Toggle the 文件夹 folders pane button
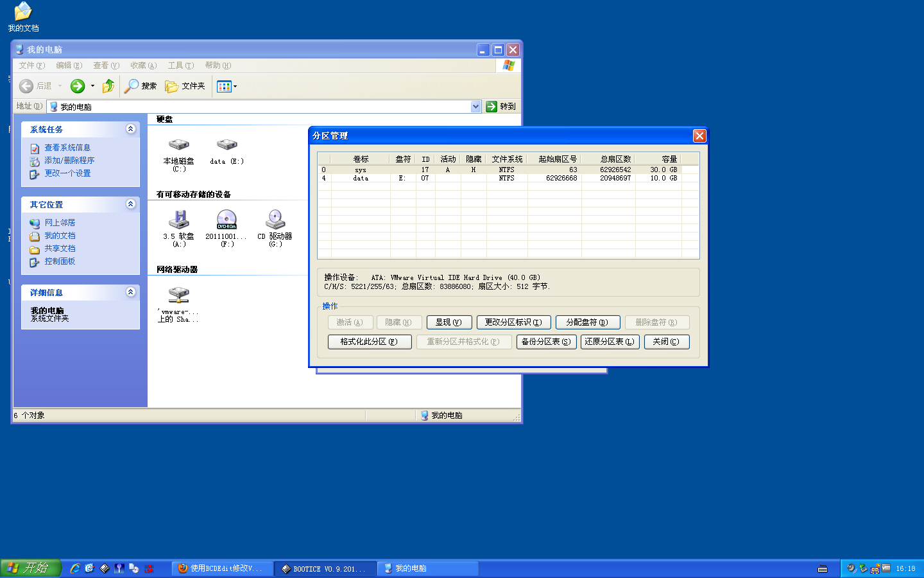Viewport: 924px width, 578px height. pyautogui.click(x=185, y=86)
